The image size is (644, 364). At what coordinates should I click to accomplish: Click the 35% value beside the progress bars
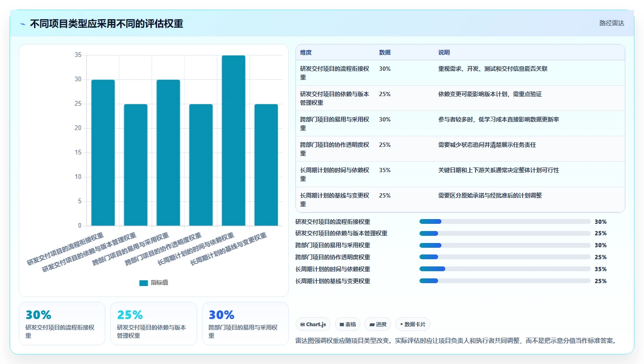tap(600, 269)
